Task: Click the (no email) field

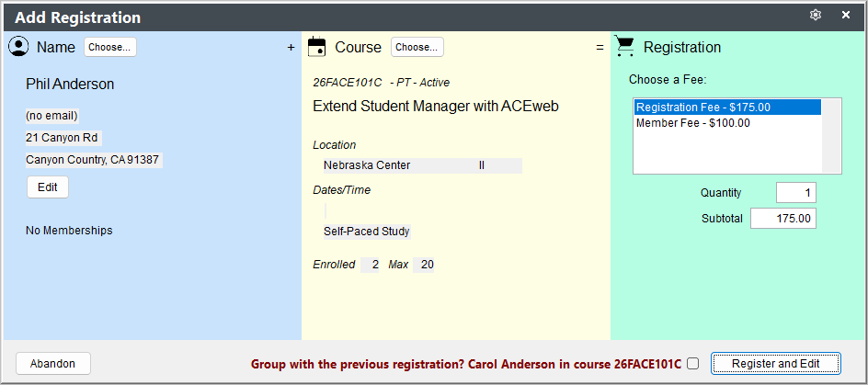Action: pos(52,116)
